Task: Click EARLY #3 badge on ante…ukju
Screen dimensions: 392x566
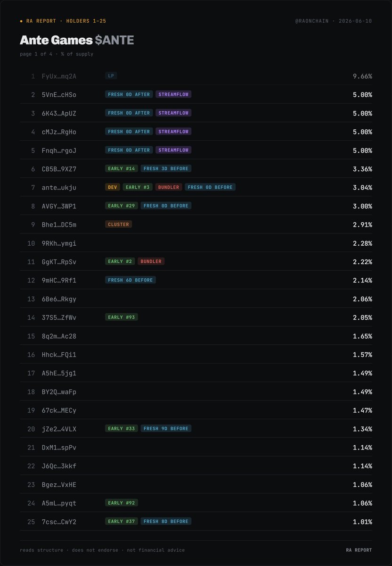Action: (x=138, y=187)
